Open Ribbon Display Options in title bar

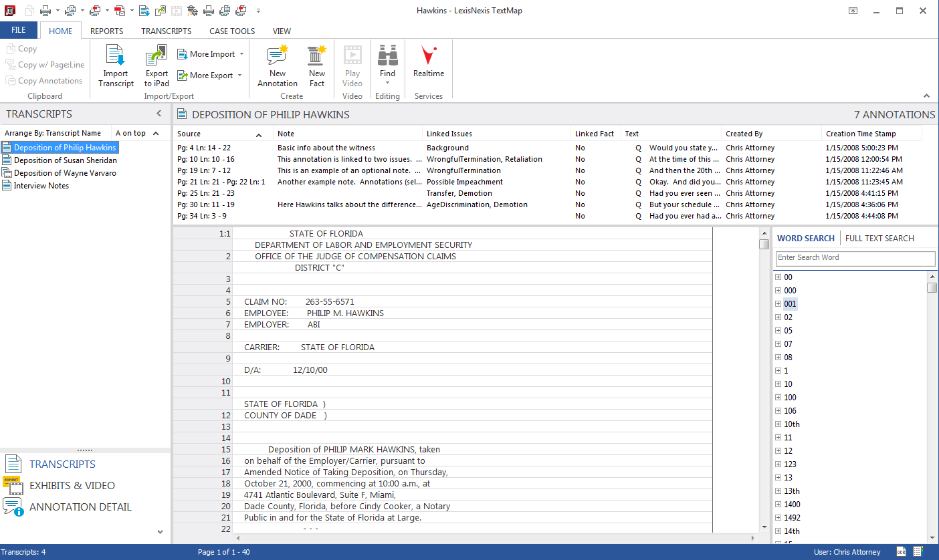[x=853, y=11]
